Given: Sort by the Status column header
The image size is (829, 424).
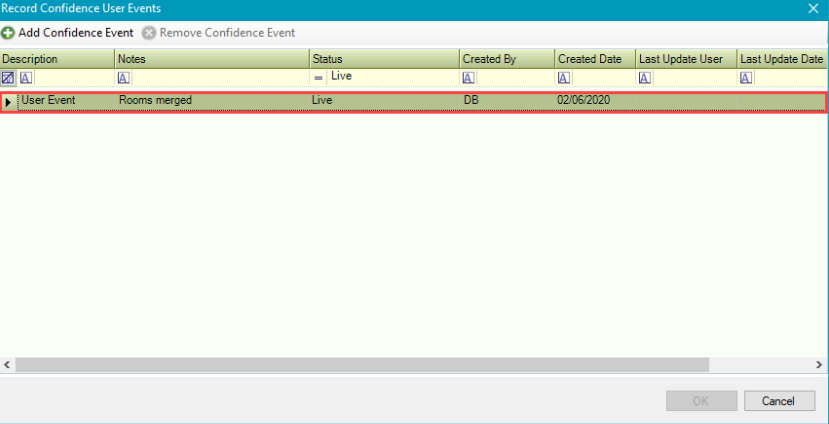Looking at the screenshot, I should pyautogui.click(x=384, y=59).
